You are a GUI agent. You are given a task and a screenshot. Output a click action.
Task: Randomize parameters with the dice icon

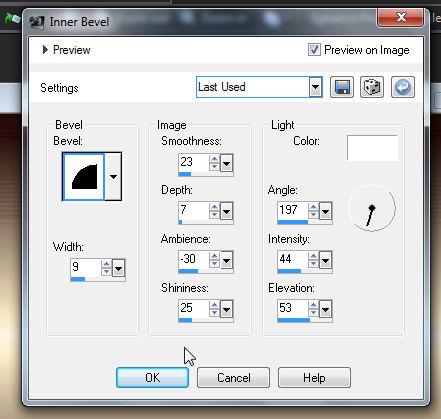[x=372, y=87]
